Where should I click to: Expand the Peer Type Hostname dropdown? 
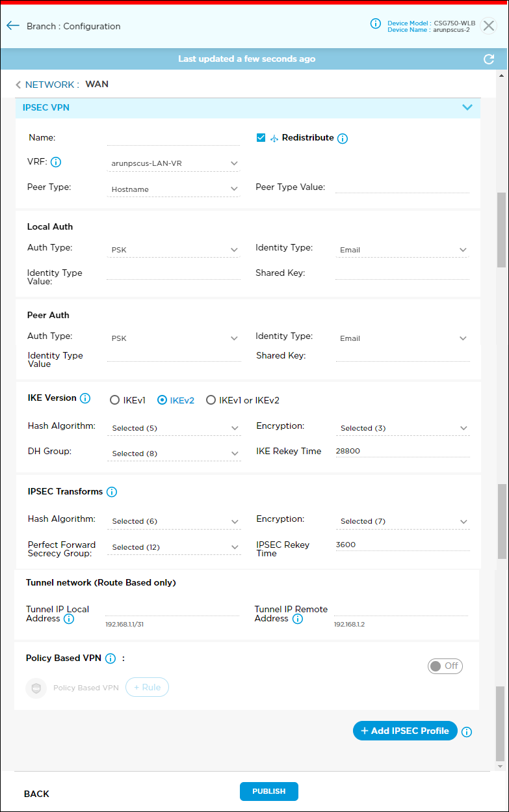(173, 189)
